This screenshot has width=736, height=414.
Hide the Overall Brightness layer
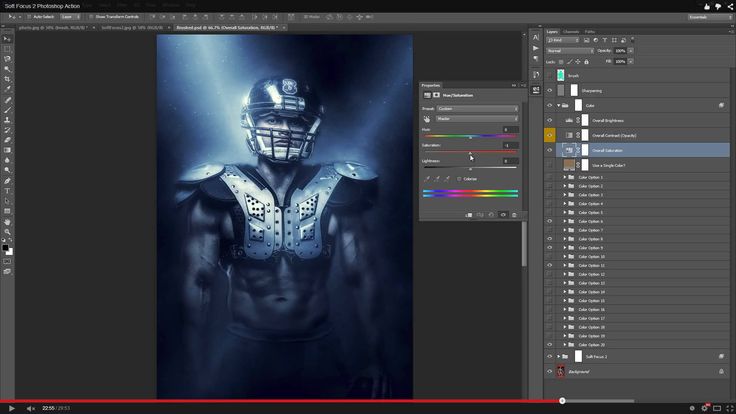coord(549,120)
